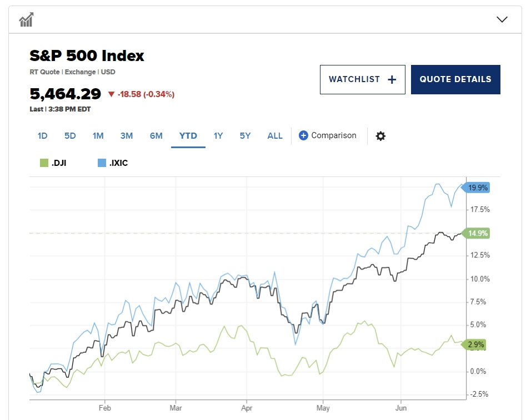Toggle the .DJI comparison series
526x420 pixels.
click(x=54, y=163)
